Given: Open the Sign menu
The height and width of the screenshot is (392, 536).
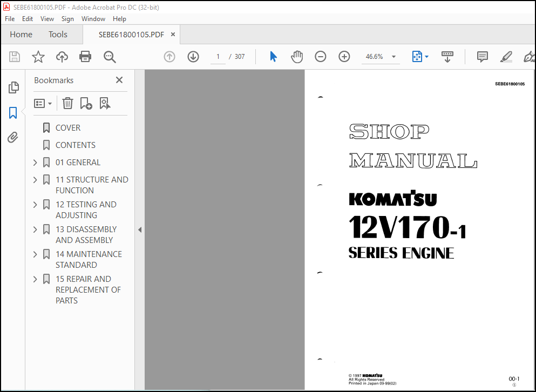Looking at the screenshot, I should (x=67, y=19).
